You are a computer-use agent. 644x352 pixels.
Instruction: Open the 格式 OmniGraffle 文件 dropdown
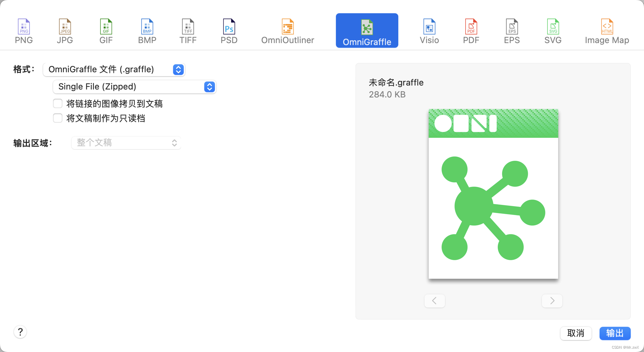[x=114, y=70]
